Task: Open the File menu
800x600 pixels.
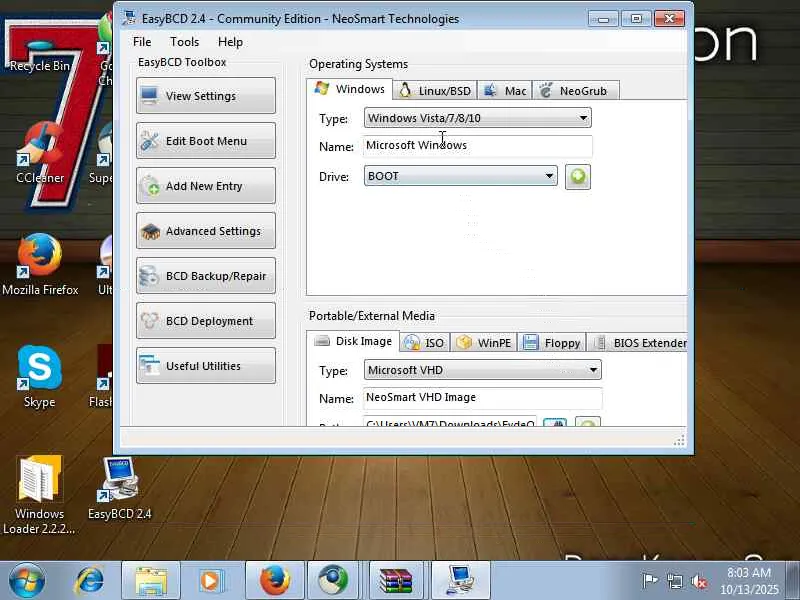Action: [142, 42]
